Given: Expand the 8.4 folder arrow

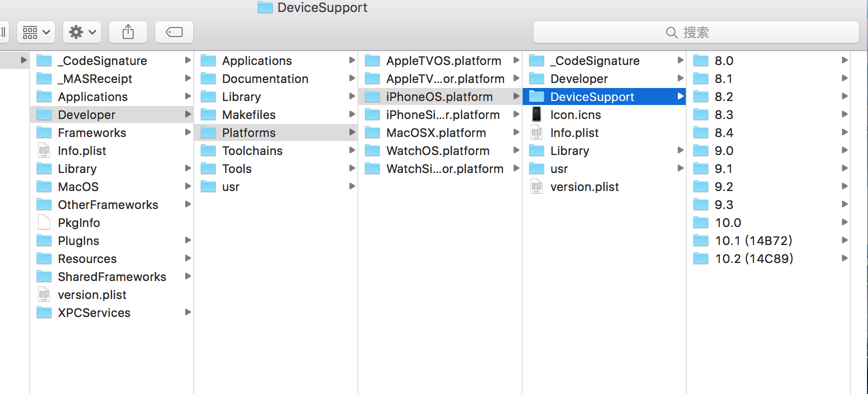Looking at the screenshot, I should click(844, 132).
